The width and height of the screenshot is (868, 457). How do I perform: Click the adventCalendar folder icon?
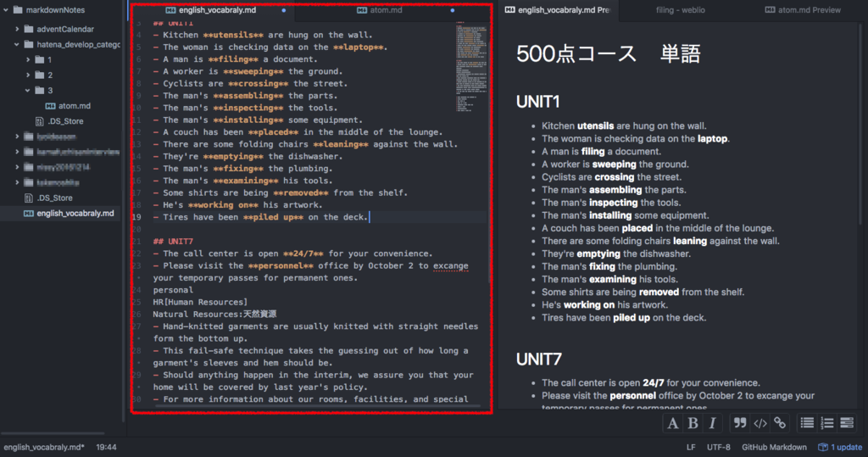click(x=29, y=29)
